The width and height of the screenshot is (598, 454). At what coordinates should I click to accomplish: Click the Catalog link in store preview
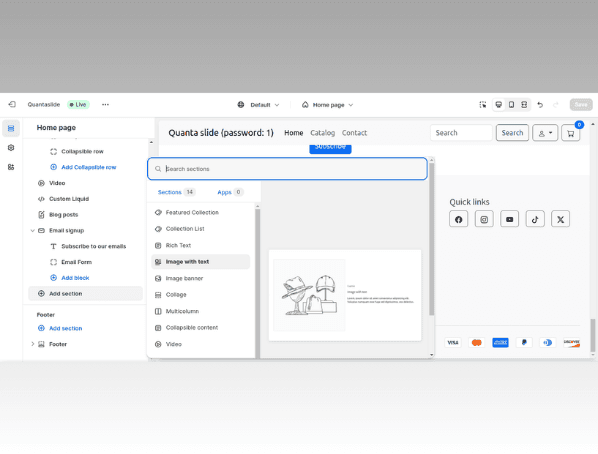click(323, 133)
